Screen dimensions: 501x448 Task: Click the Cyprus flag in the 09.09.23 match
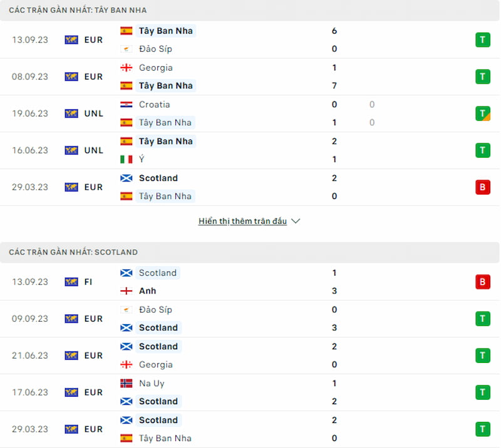[x=127, y=310]
